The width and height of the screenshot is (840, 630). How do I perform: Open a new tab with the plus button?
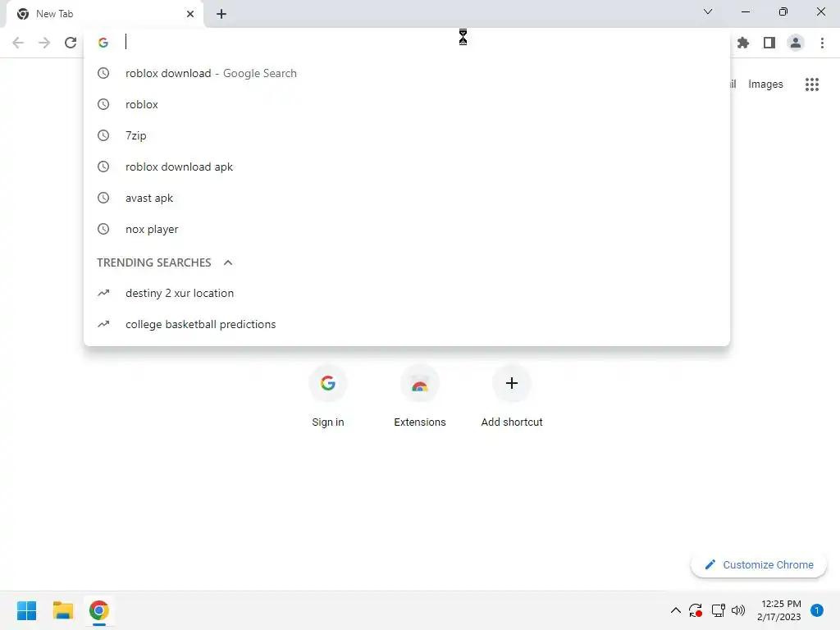pos(221,14)
